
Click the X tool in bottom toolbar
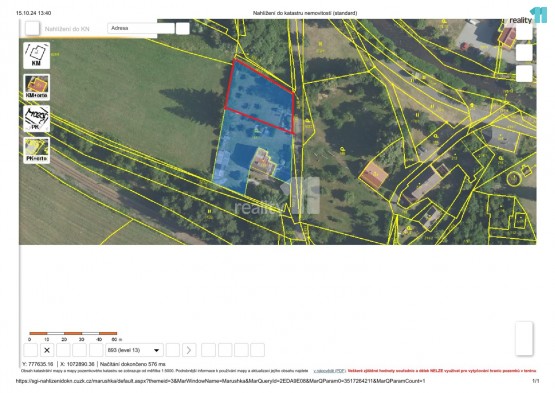[x=47, y=350]
